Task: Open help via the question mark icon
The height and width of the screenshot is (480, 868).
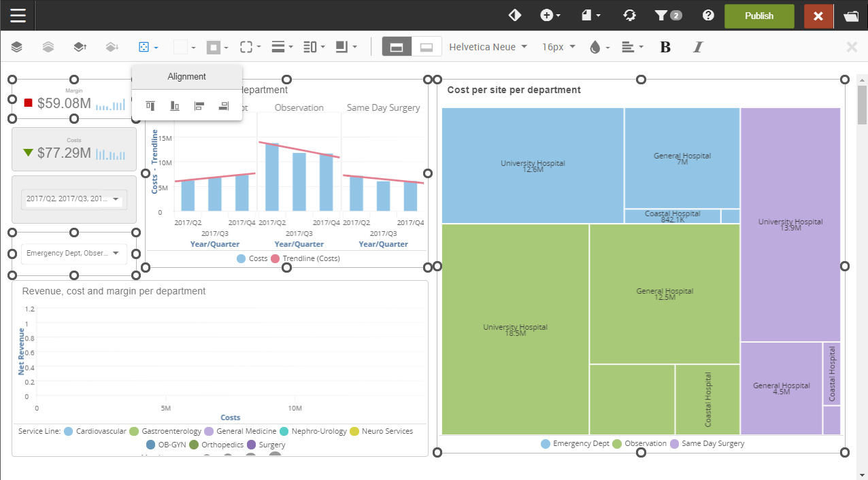Action: 708,16
